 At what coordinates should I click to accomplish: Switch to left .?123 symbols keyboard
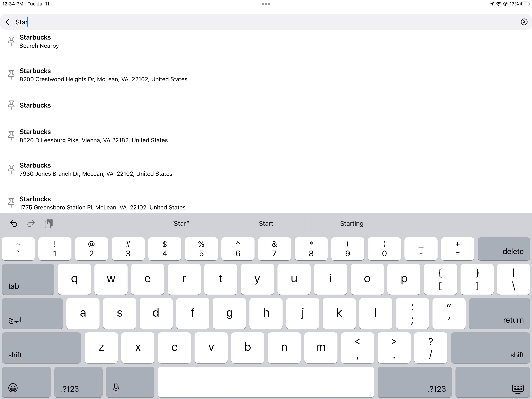point(78,382)
